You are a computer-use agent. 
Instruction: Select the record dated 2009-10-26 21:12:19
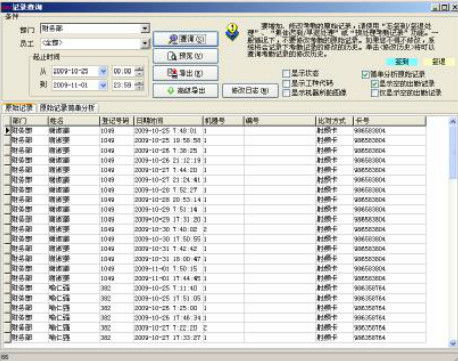coord(218,160)
